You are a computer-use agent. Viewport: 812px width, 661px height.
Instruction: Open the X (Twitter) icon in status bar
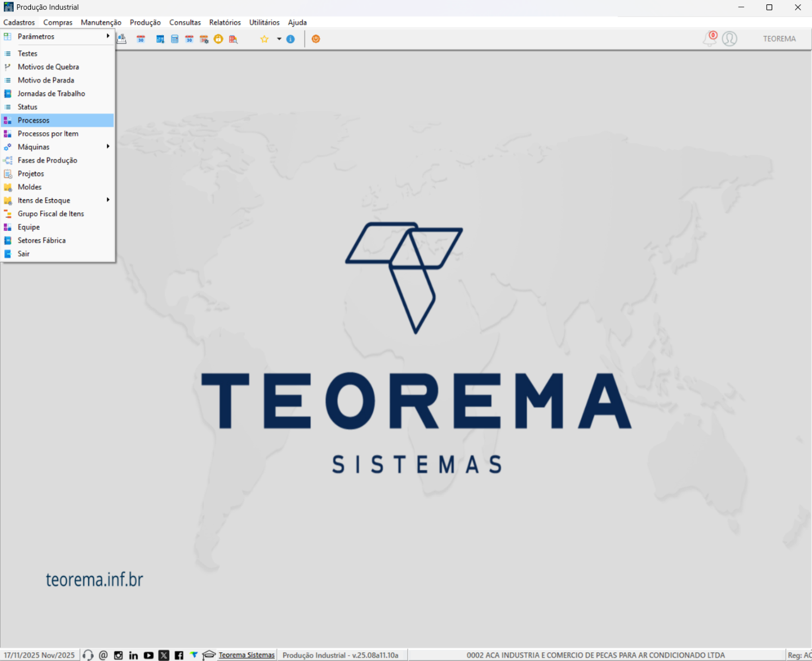pos(164,655)
